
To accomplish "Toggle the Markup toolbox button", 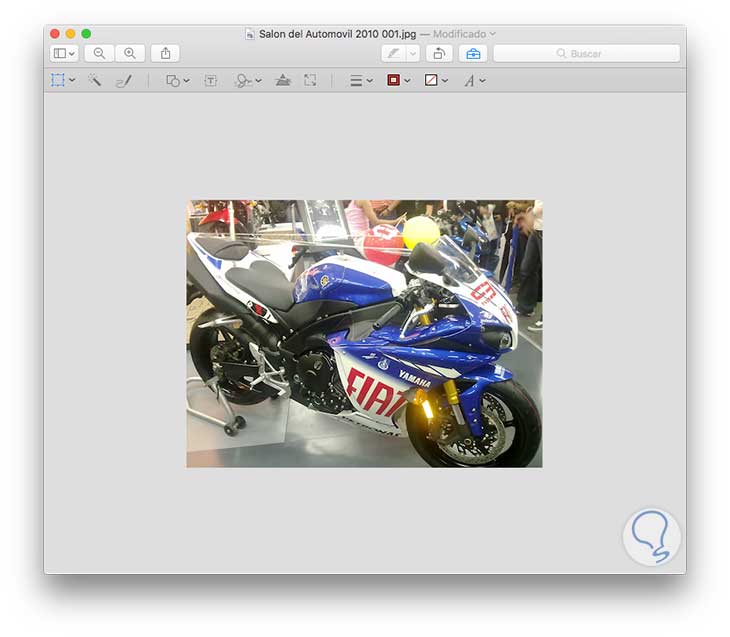I will pyautogui.click(x=473, y=54).
